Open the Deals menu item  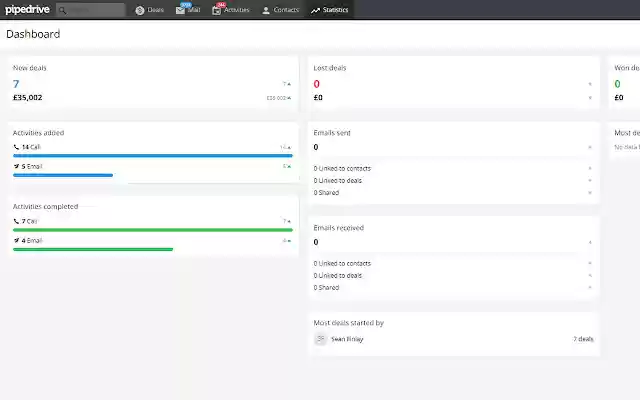pyautogui.click(x=150, y=10)
